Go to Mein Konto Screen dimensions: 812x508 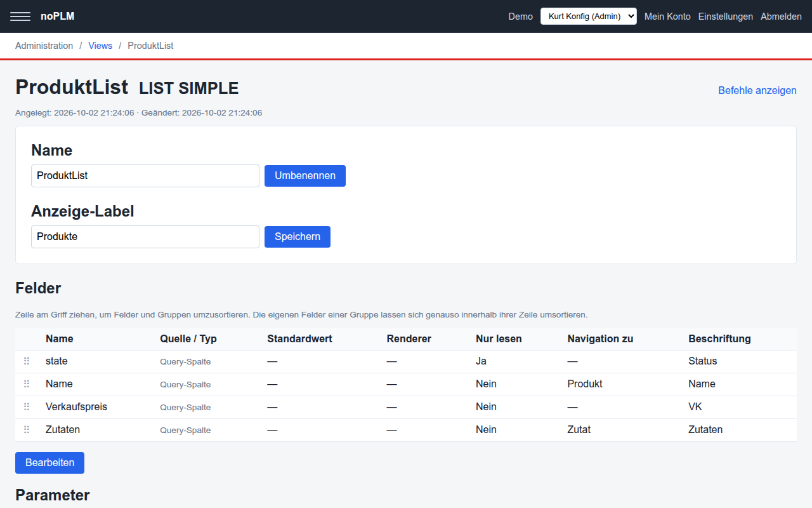coord(667,17)
